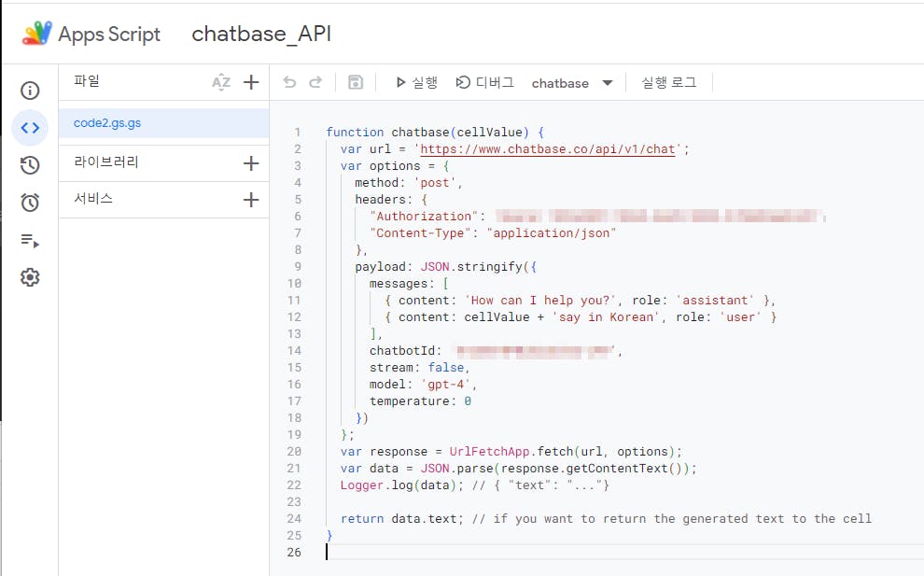Viewport: 924px width, 576px height.
Task: Click the 서비스 section label
Action: pyautogui.click(x=93, y=199)
